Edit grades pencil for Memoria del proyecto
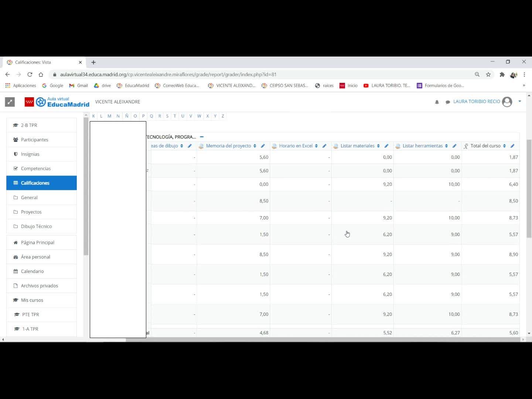 [x=263, y=146]
